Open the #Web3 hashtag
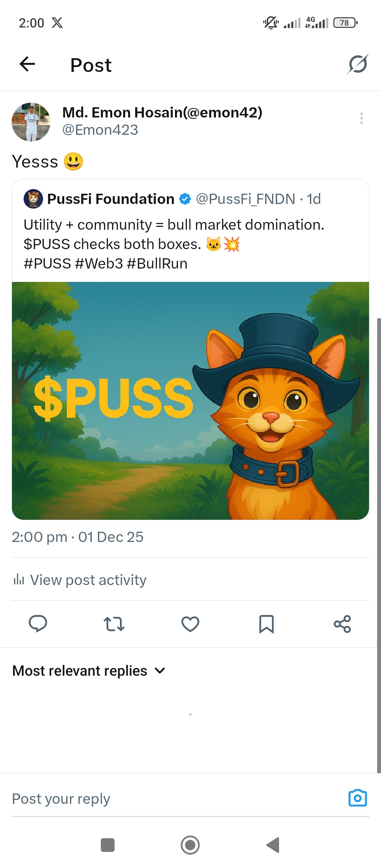 coord(99,264)
